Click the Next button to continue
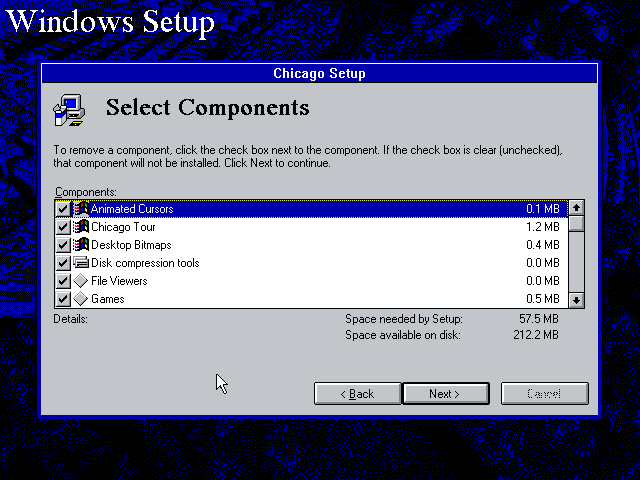This screenshot has height=480, width=640. tap(446, 393)
